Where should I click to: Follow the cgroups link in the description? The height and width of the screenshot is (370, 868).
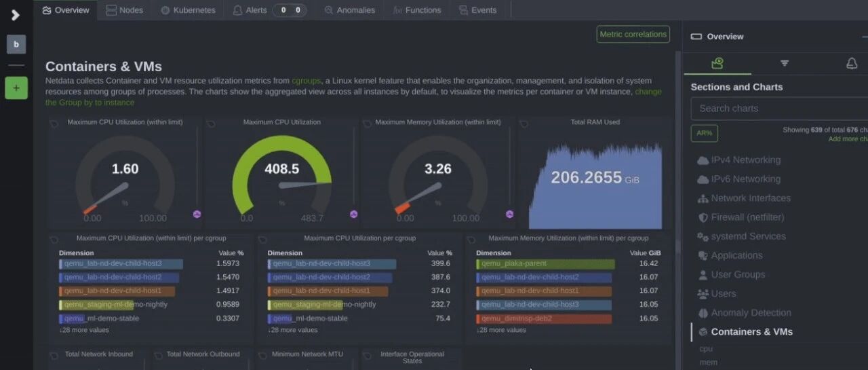click(307, 81)
